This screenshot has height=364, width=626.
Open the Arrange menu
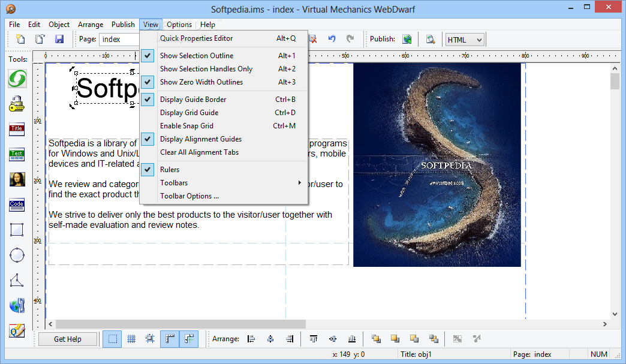91,25
